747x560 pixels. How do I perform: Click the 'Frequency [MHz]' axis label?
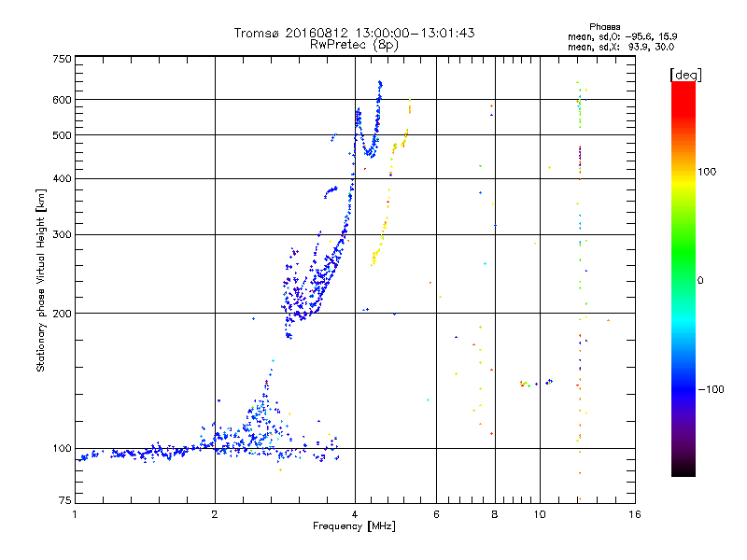tap(354, 526)
